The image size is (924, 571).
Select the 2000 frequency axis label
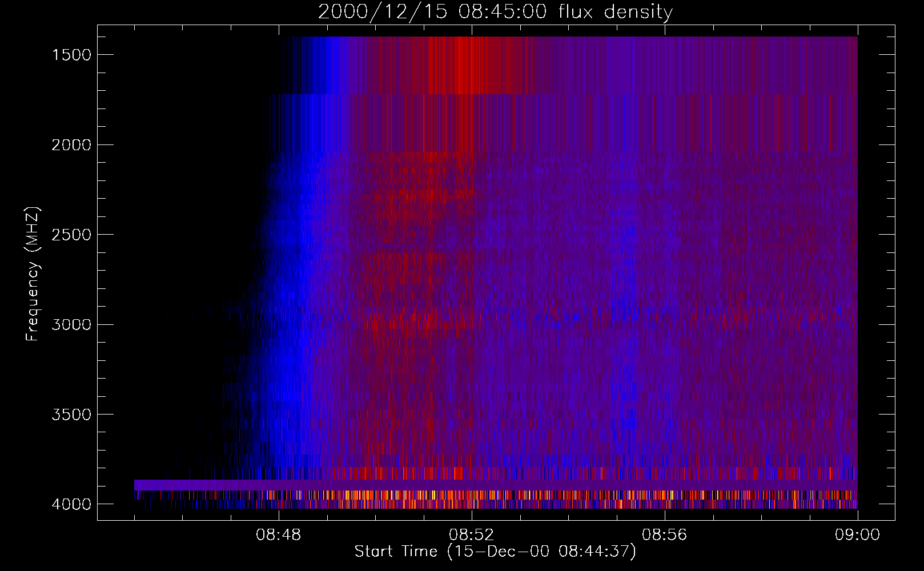pos(71,145)
